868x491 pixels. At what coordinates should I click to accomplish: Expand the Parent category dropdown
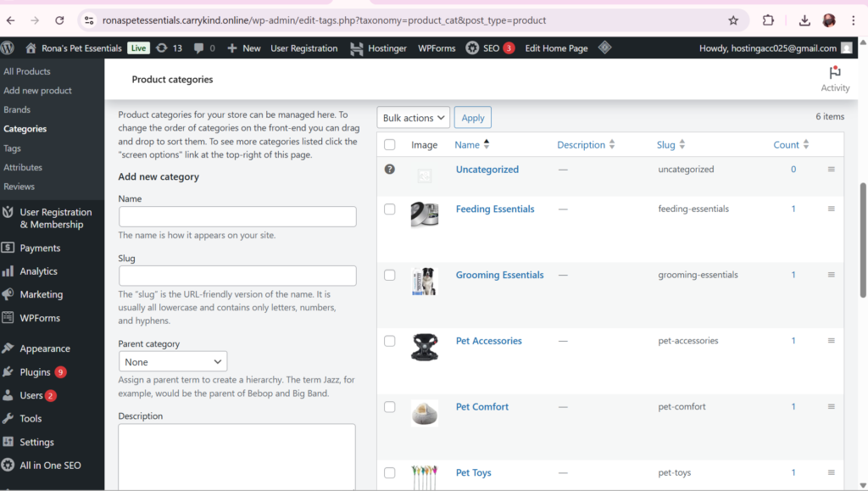[x=173, y=361]
